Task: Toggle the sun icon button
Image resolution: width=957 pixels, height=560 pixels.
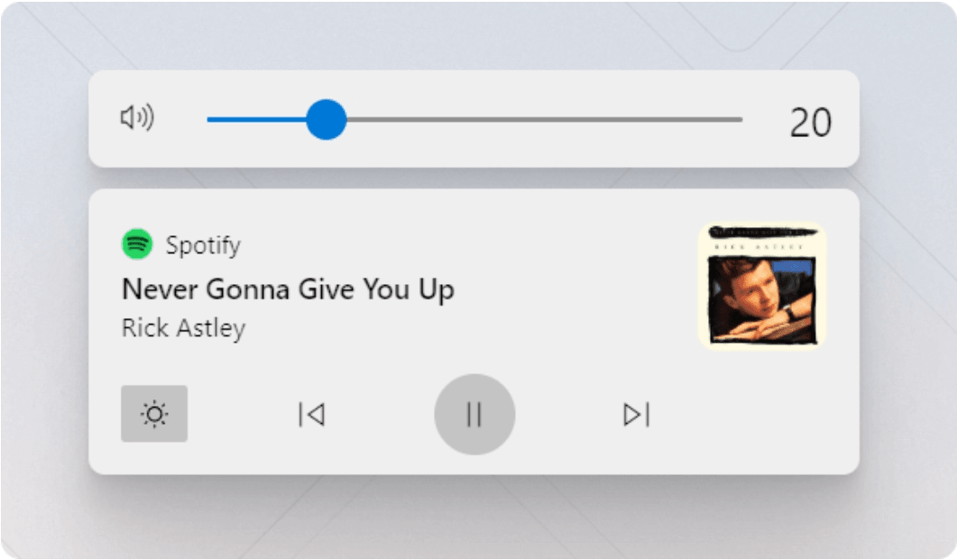Action: pyautogui.click(x=154, y=414)
